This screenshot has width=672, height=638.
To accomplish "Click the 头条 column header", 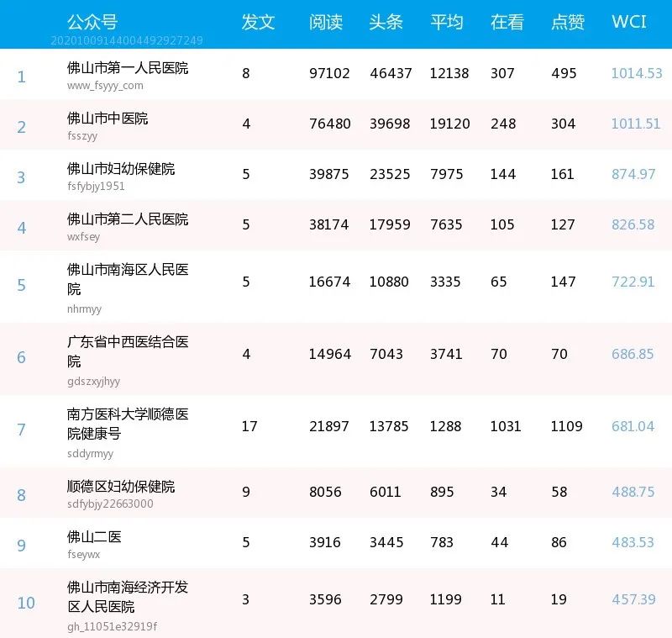I will pyautogui.click(x=386, y=22).
